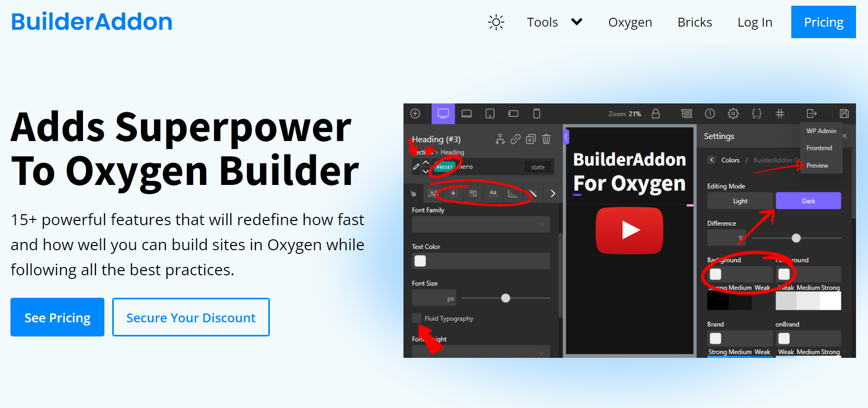Open the Bricks menu item
The height and width of the screenshot is (408, 868).
tap(694, 22)
